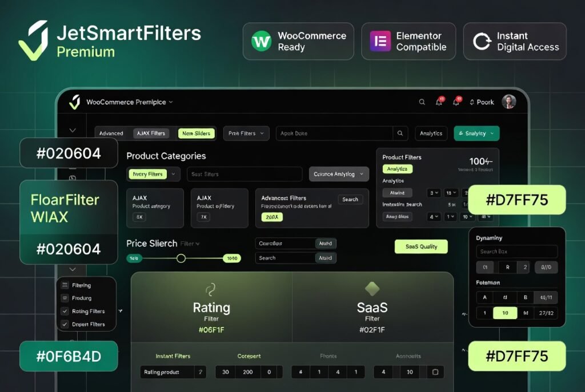
Task: Open search via the header magnifier icon
Action: coord(422,102)
